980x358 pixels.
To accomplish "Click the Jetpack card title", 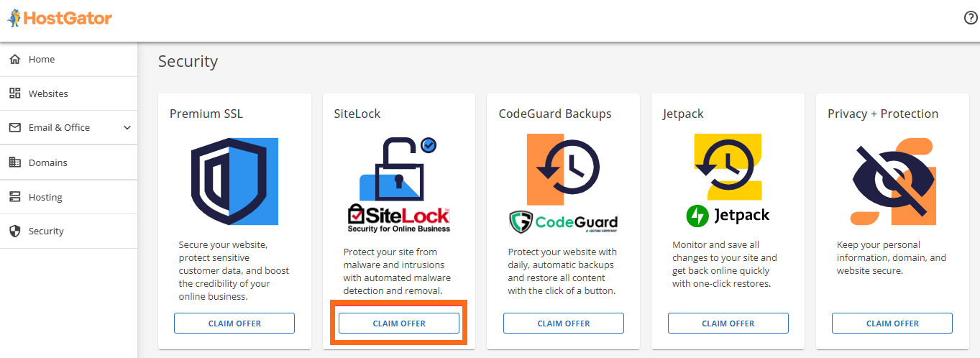I will pos(683,114).
